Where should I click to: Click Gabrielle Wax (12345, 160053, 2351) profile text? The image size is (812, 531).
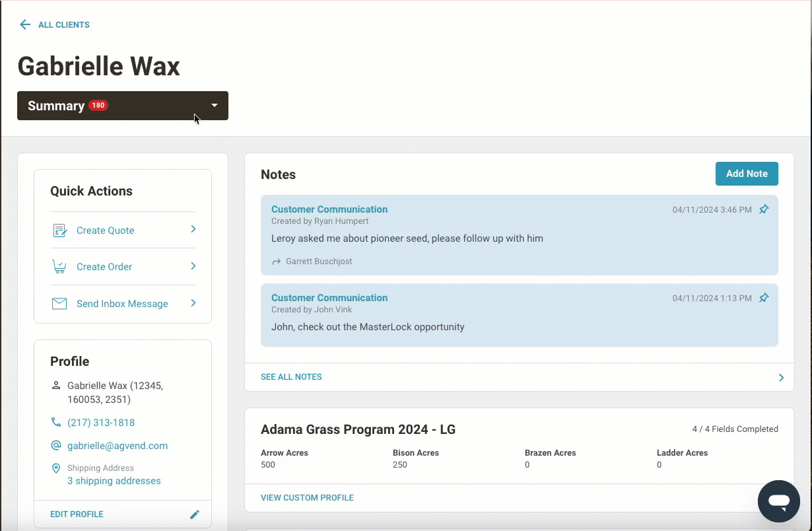(115, 392)
